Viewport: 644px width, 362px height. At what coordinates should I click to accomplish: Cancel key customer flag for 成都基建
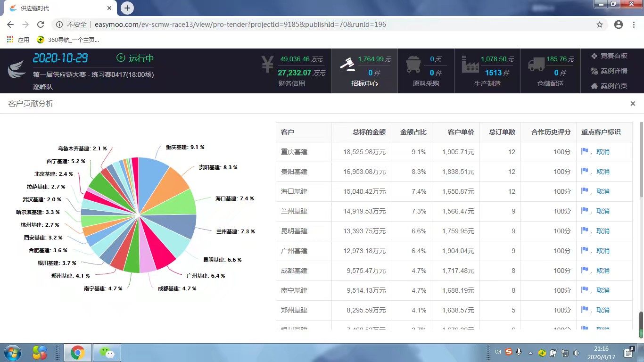coord(603,271)
